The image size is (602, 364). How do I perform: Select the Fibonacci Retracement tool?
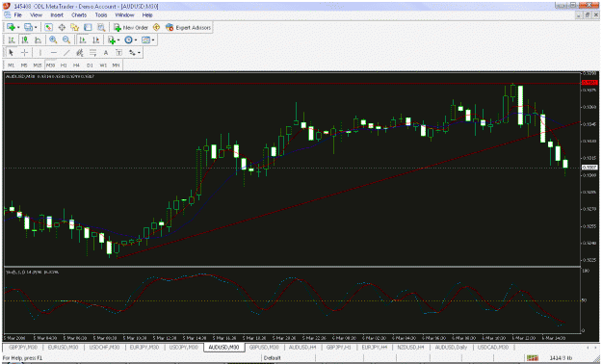[x=92, y=53]
